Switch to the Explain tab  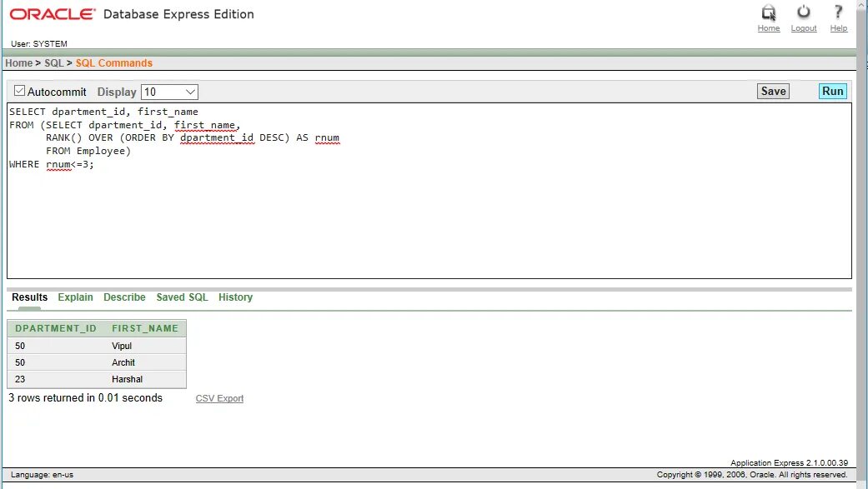[x=75, y=297]
